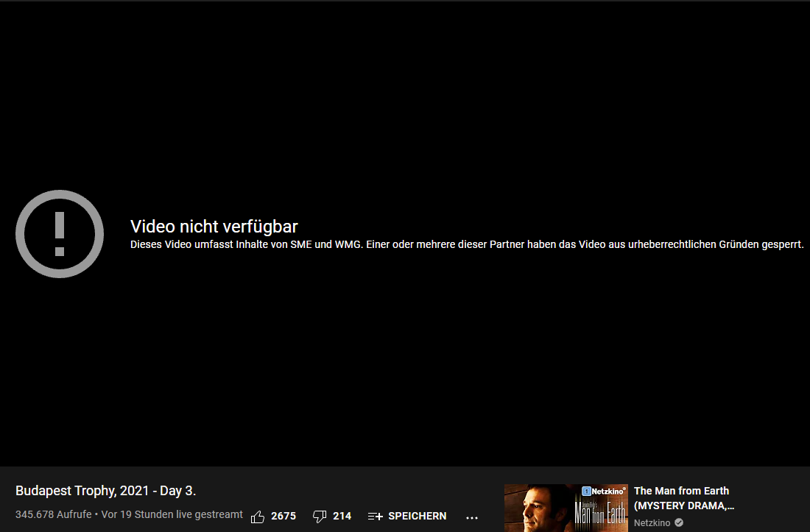Screen dimensions: 810x532
Task: Click the Netzkino logo on the thumbnail
Action: [604, 491]
